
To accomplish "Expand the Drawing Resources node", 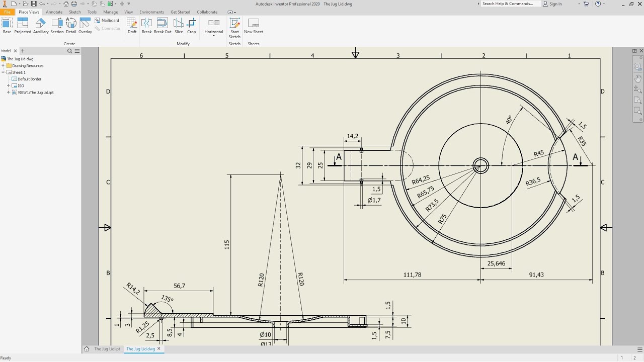I will pos(3,66).
